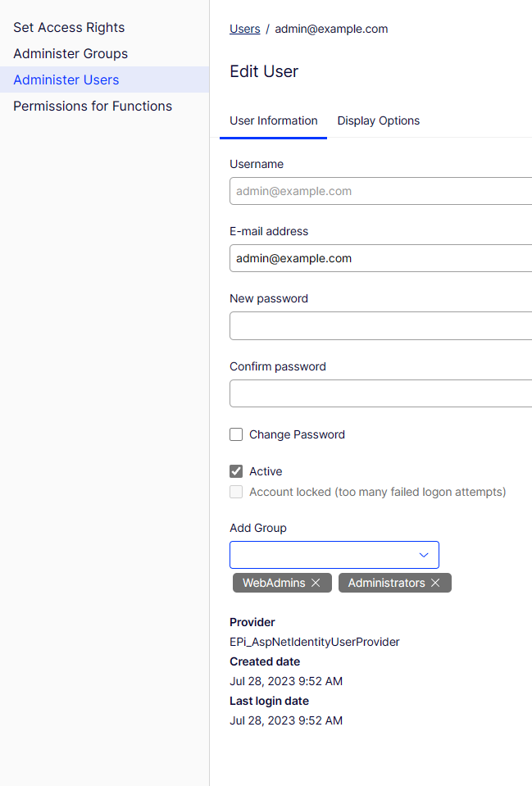This screenshot has height=786, width=532.
Task: Click the Add Group dropdown chevron
Action: pyautogui.click(x=424, y=555)
